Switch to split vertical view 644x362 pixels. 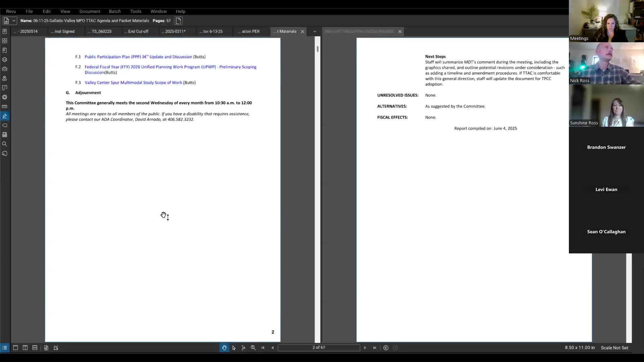[x=25, y=348]
